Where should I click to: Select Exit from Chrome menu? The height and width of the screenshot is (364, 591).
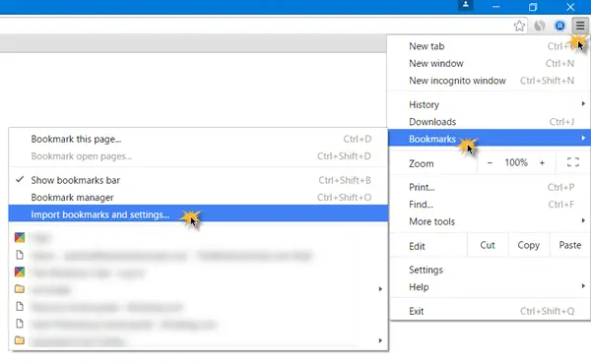coord(490,311)
